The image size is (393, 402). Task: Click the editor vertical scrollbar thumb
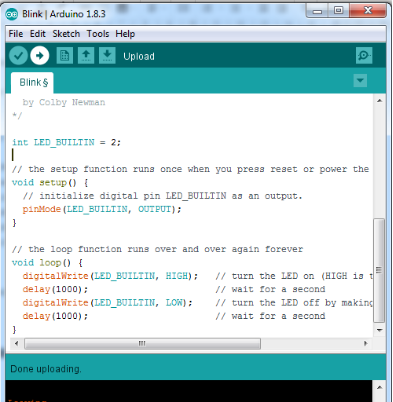pyautogui.click(x=379, y=270)
